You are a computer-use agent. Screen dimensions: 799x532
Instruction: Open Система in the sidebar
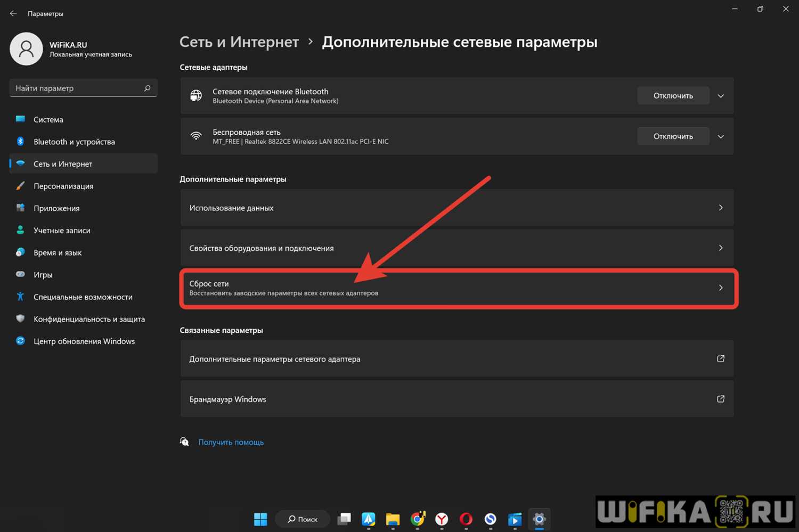point(84,119)
